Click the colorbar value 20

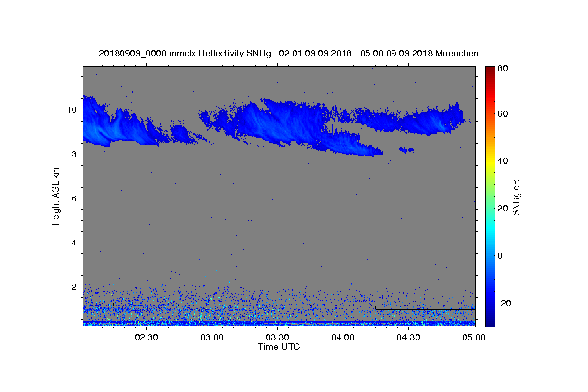click(502, 208)
